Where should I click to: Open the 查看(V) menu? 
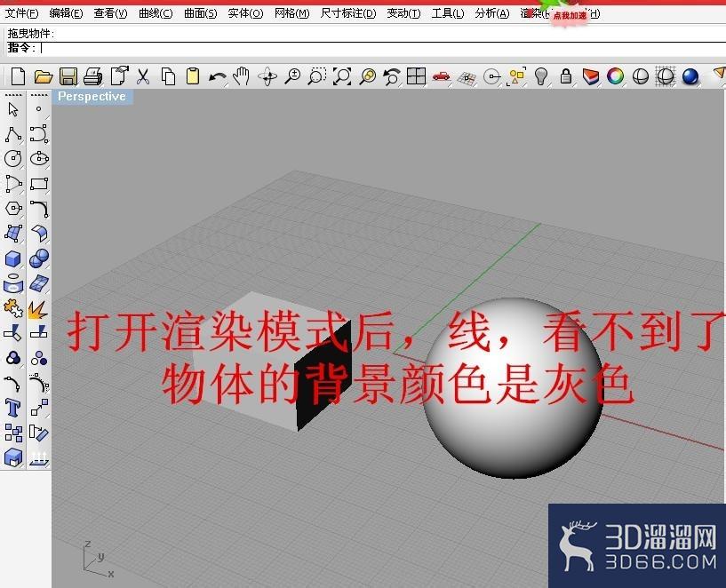pos(110,13)
